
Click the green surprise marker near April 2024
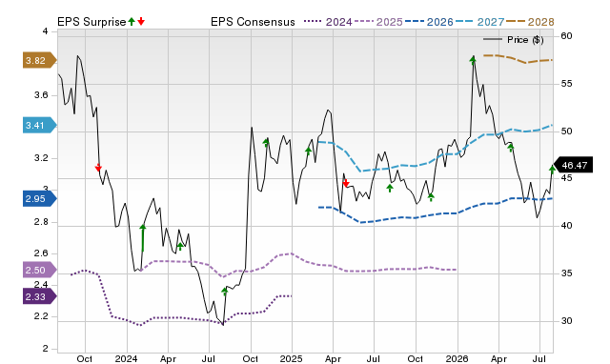coord(180,247)
